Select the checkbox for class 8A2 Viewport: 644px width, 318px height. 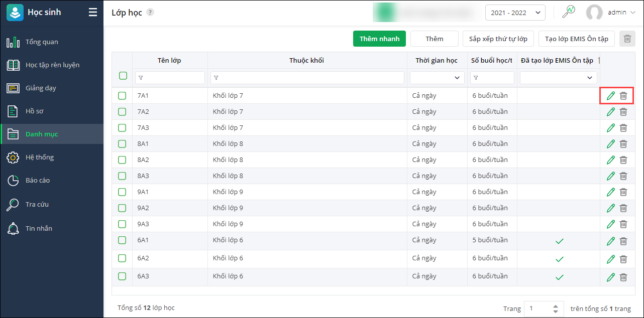[x=122, y=160]
